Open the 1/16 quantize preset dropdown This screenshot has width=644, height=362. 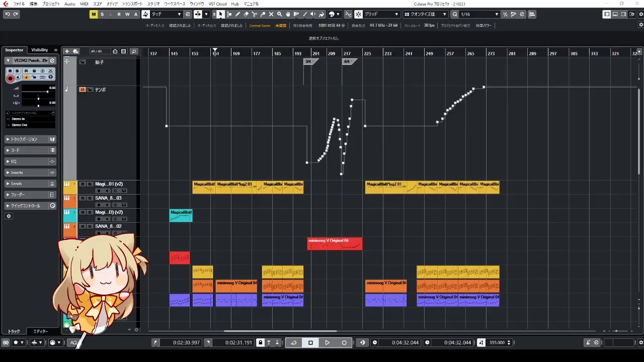(479, 14)
